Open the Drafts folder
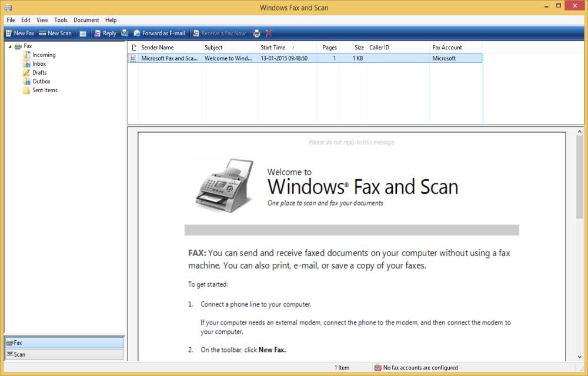The width and height of the screenshot is (588, 376). point(39,72)
